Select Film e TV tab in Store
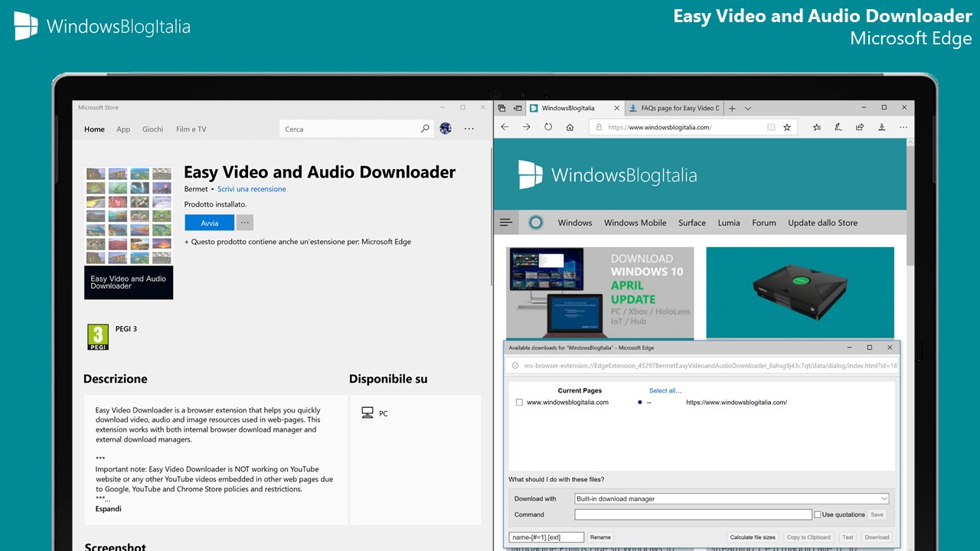Viewport: 980px width, 551px height. pyautogui.click(x=191, y=129)
